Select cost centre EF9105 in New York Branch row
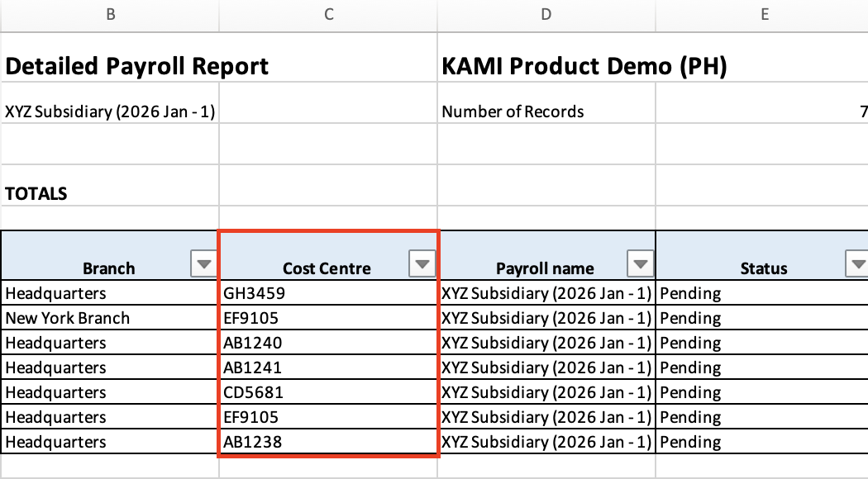This screenshot has height=479, width=868. click(328, 317)
